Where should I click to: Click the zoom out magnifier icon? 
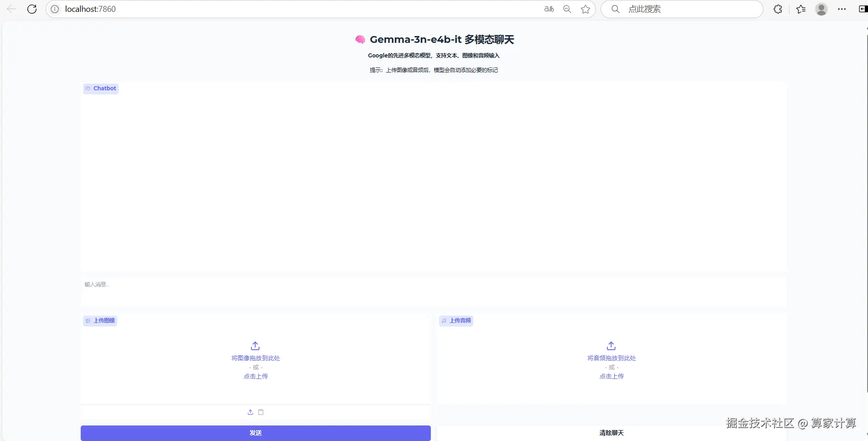point(567,9)
